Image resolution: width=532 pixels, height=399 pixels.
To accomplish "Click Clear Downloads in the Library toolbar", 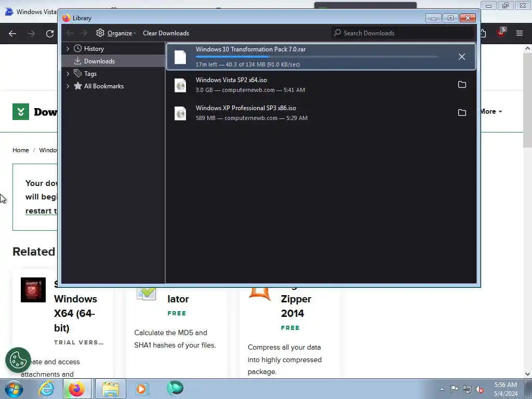I will 166,33.
